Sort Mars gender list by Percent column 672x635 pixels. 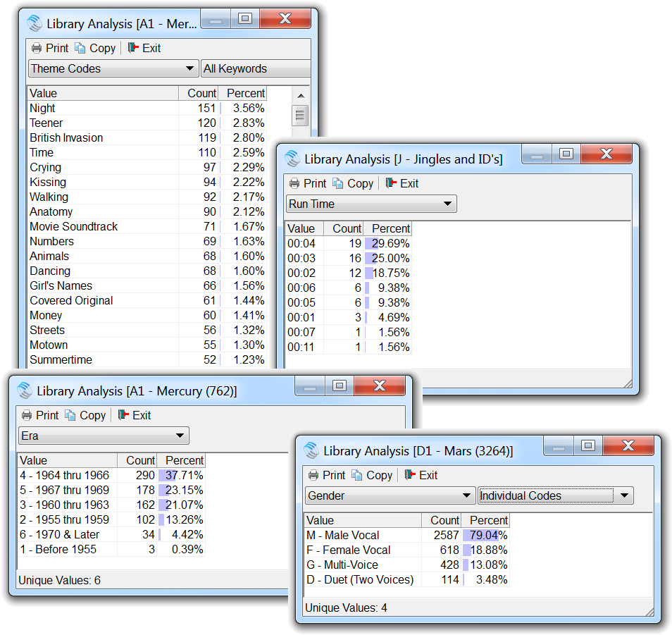tap(487, 520)
